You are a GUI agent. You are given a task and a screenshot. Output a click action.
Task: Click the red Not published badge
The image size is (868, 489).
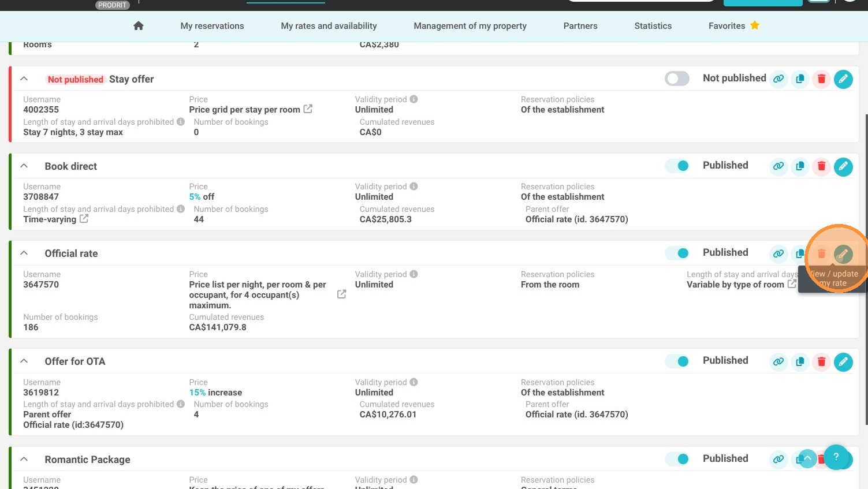click(x=75, y=80)
